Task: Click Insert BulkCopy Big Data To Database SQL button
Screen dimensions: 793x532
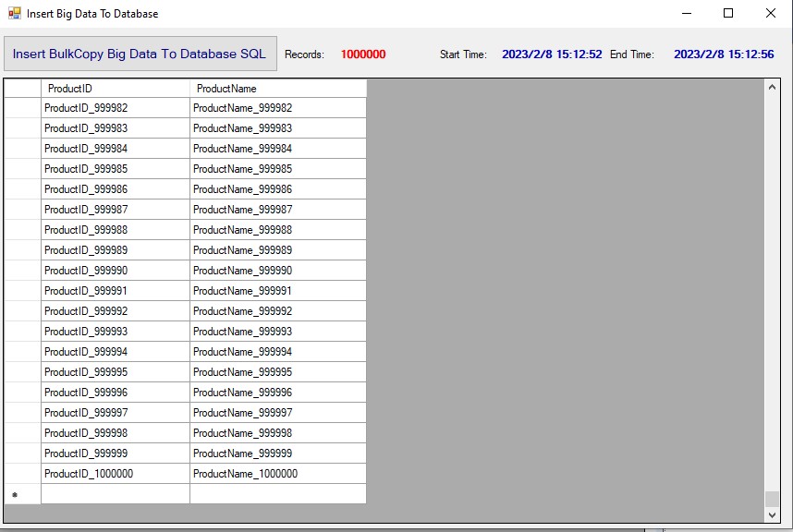Action: coord(140,54)
